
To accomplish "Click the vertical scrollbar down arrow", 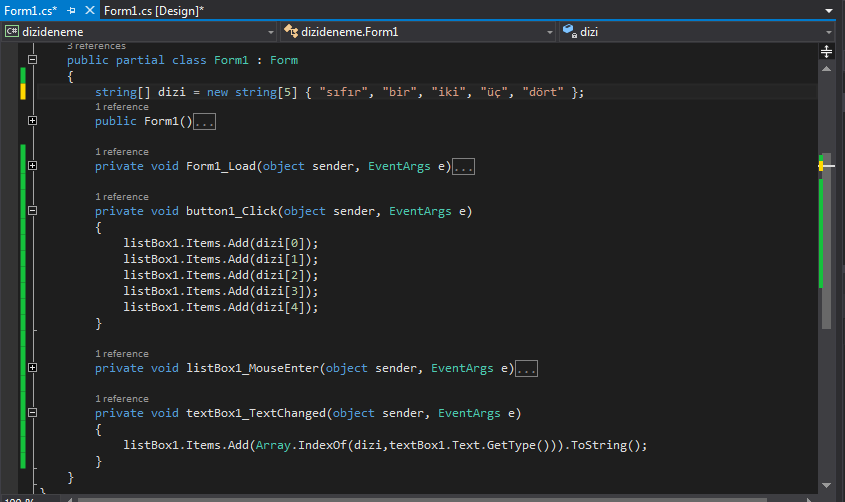I will pos(826,485).
